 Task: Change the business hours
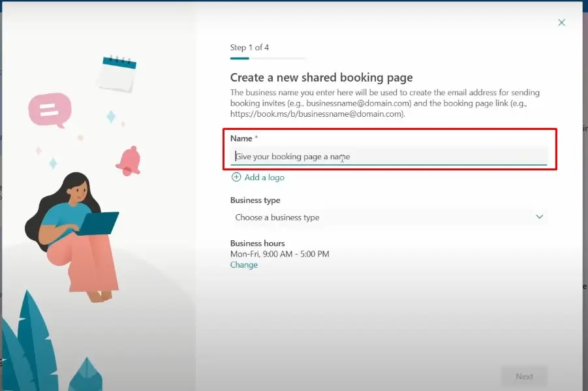tap(243, 265)
